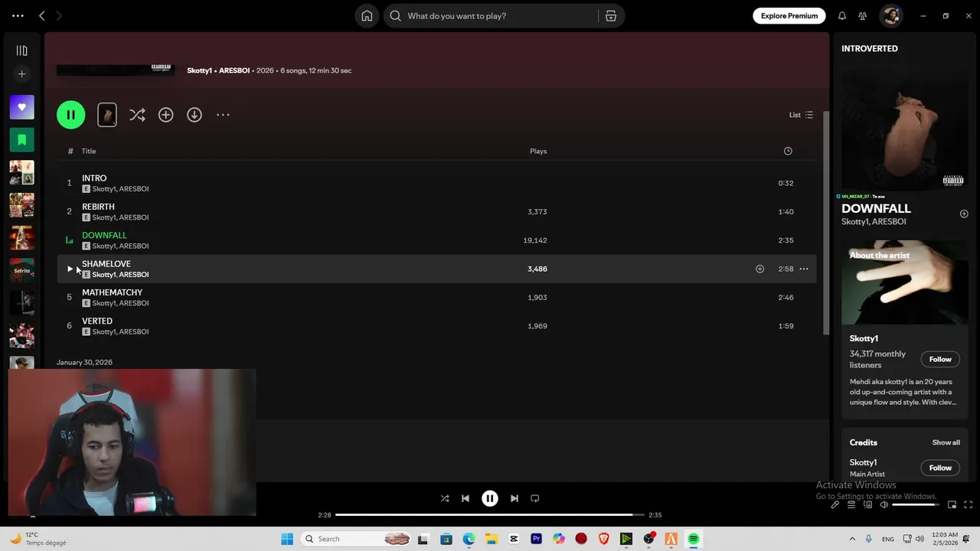Open the Sefrite playlist thumbnail in sidebar

coord(21,270)
